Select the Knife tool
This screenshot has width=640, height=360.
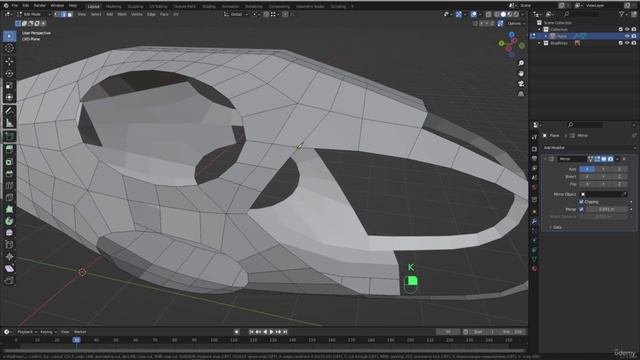pos(9,198)
